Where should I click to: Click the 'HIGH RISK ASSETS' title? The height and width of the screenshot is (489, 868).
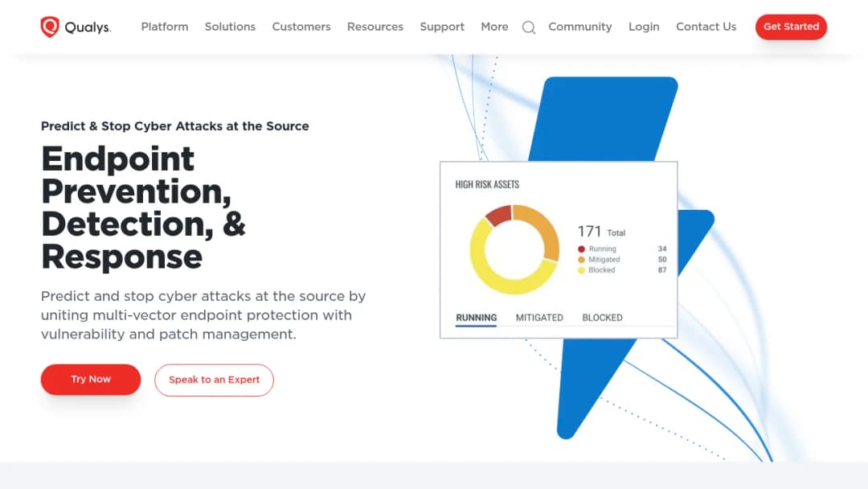pyautogui.click(x=487, y=184)
